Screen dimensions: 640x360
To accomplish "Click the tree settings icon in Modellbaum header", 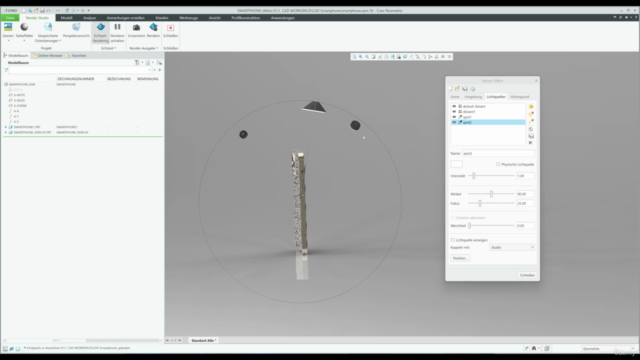I will coord(137,63).
